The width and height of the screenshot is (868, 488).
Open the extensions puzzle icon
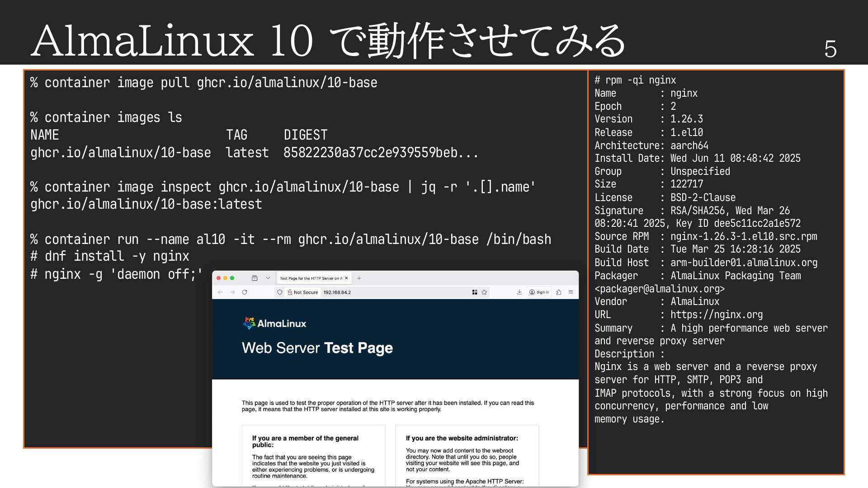tap(559, 292)
